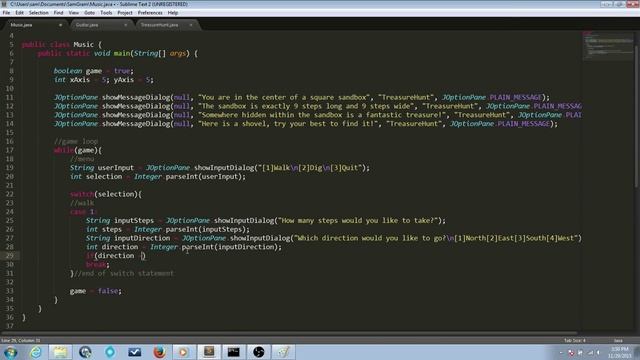
Task: Click line number 29 in the gutter
Action: click(9, 256)
